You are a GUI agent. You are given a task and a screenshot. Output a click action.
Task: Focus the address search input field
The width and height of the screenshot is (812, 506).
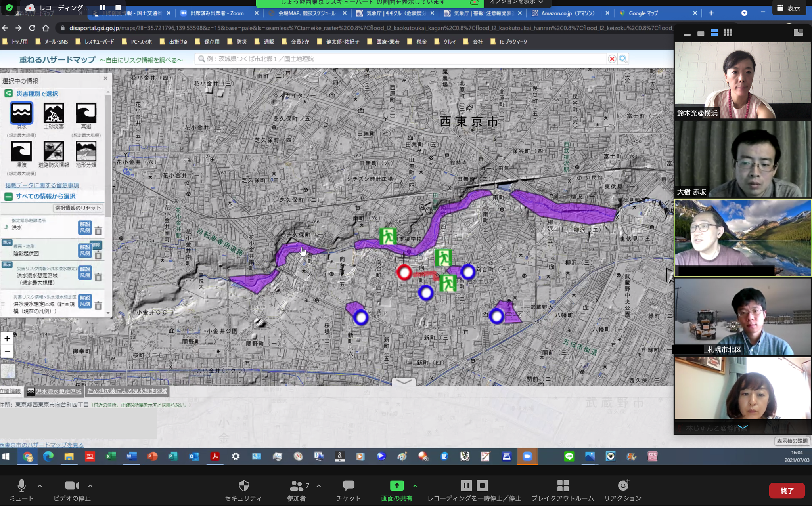400,59
